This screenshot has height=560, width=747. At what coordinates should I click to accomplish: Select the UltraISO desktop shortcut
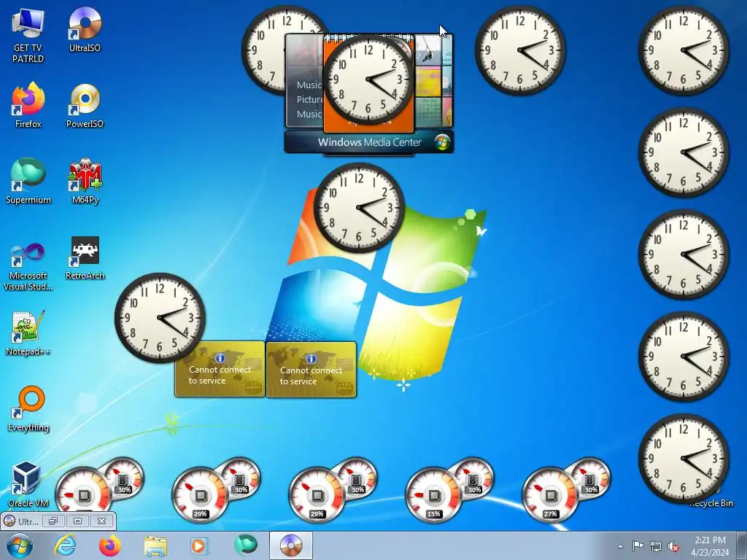85,29
